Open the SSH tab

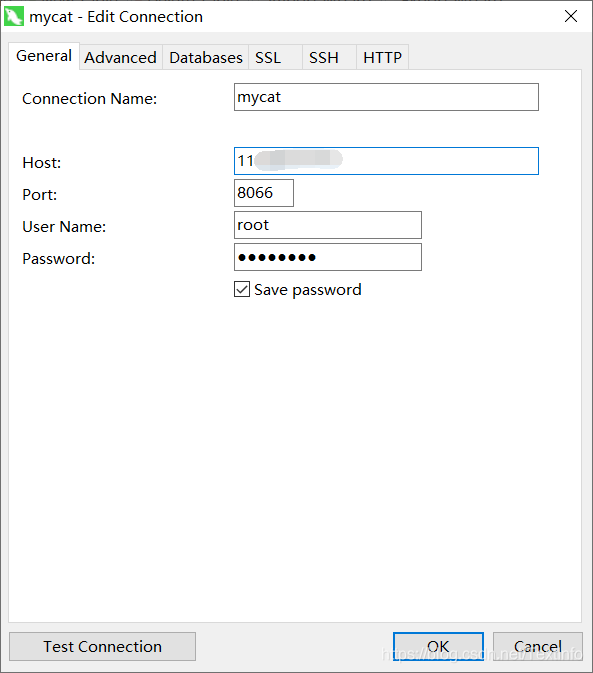click(x=330, y=57)
